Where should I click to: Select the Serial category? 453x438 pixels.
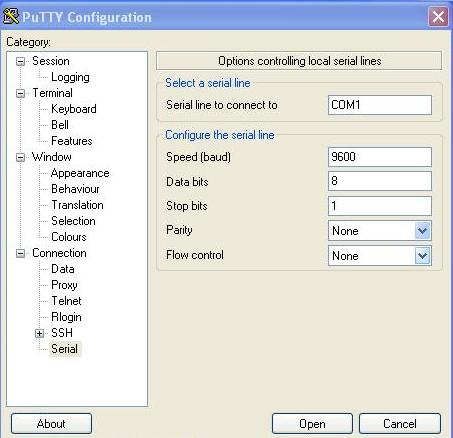click(65, 349)
